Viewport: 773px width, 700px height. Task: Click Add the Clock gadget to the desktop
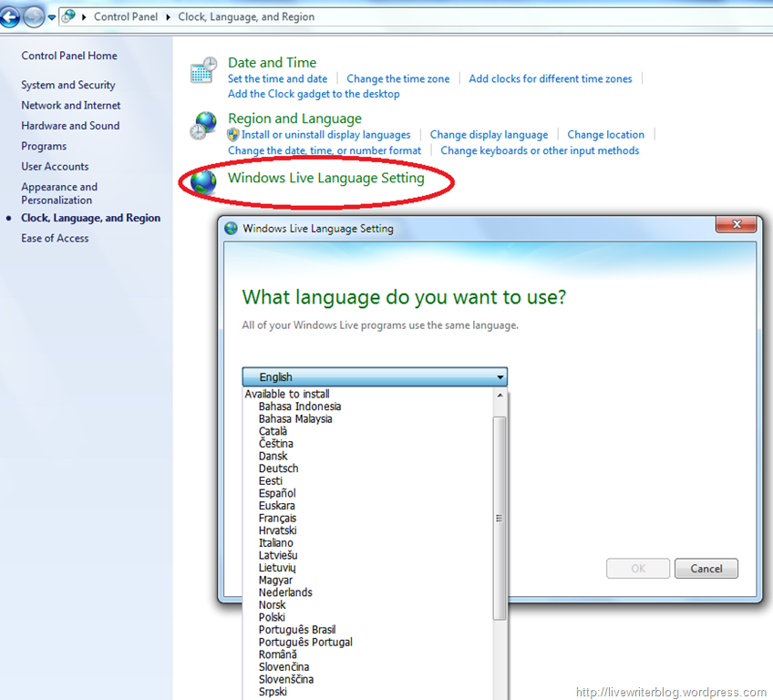[314, 94]
